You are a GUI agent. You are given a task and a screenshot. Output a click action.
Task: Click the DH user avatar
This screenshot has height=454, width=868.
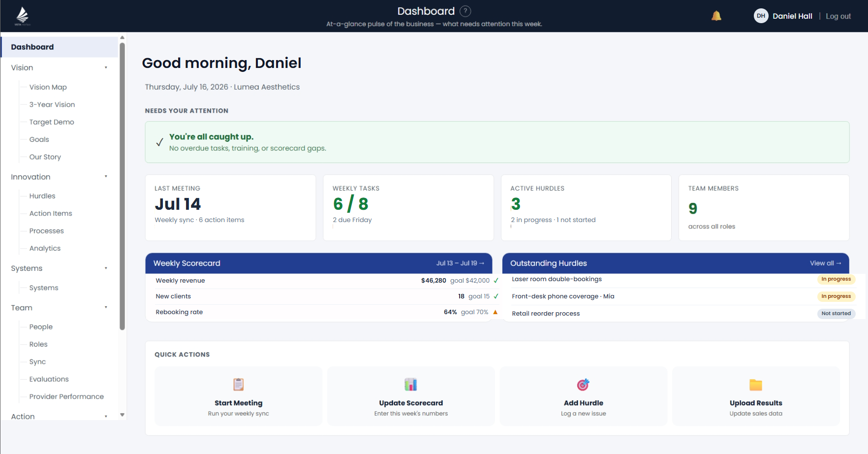point(761,16)
